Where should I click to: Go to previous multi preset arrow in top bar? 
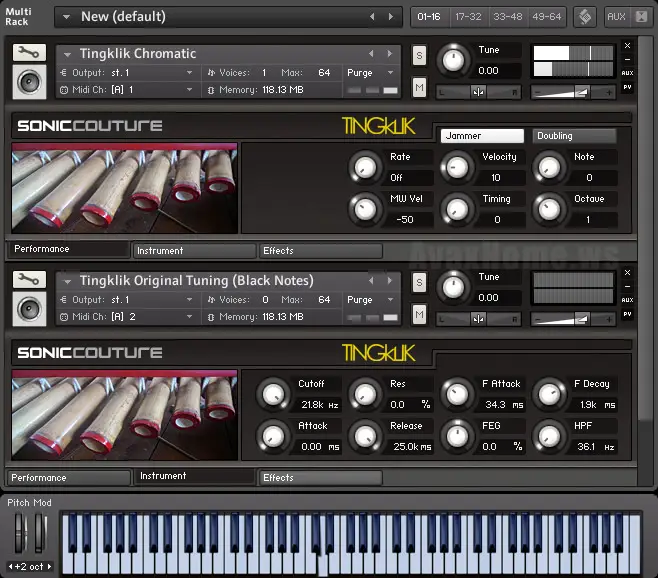pyautogui.click(x=372, y=17)
